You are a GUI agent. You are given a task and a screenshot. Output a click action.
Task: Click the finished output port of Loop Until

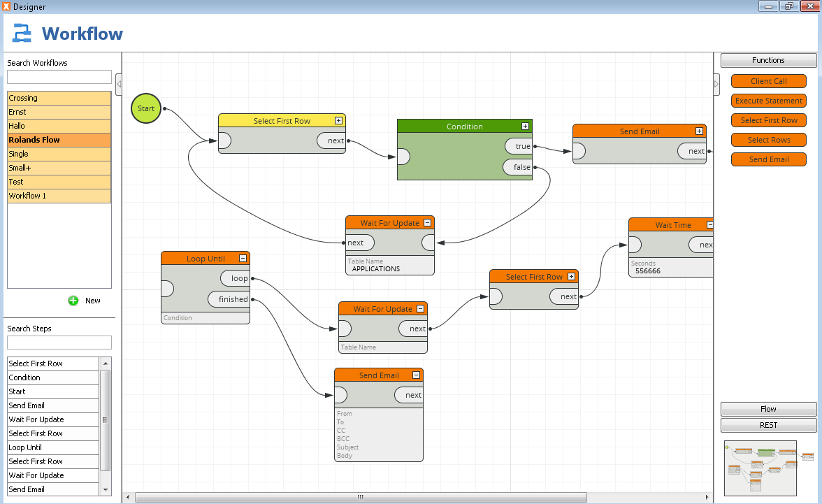pyautogui.click(x=229, y=299)
